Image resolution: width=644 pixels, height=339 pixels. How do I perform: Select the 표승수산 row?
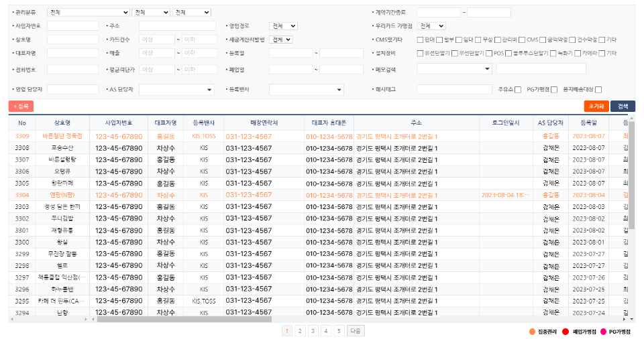point(318,148)
